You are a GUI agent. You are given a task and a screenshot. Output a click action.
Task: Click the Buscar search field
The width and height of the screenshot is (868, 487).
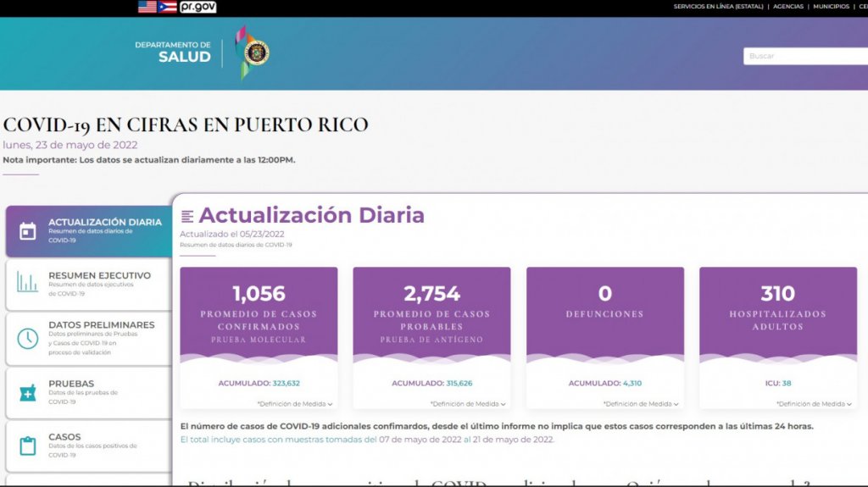(x=805, y=56)
